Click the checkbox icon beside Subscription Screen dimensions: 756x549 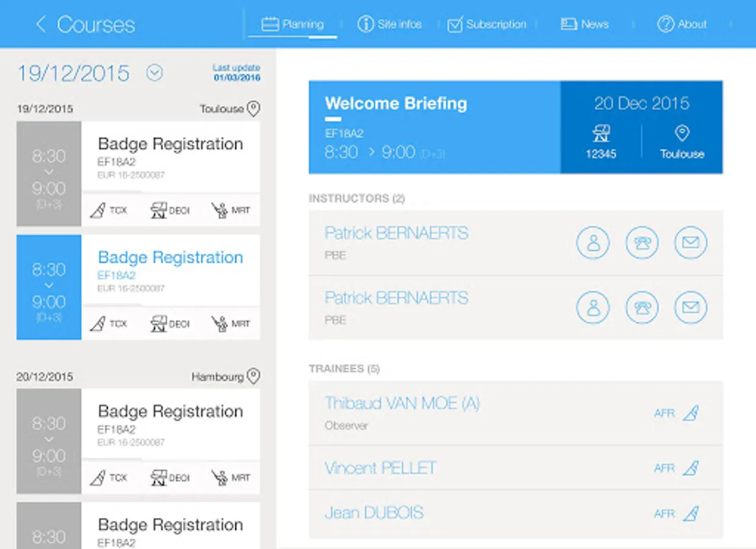[455, 24]
